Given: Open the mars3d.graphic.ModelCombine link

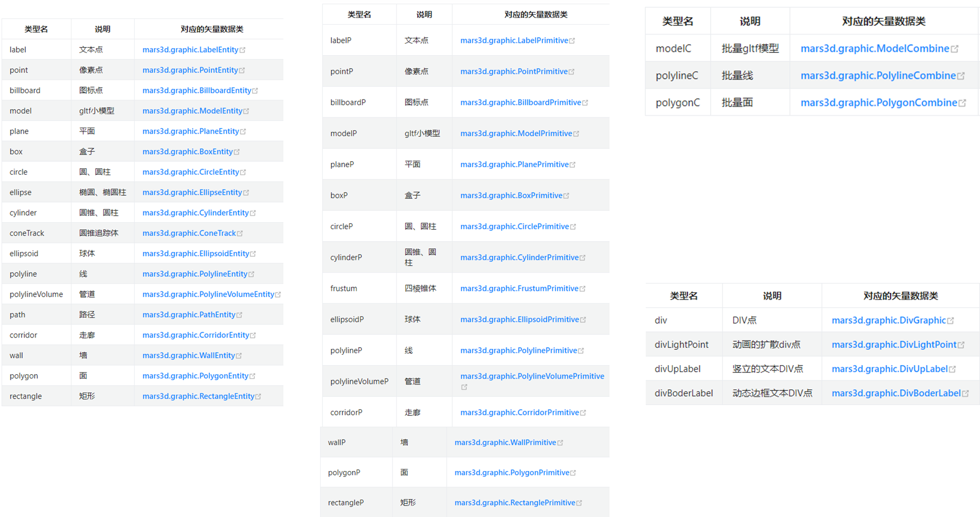Looking at the screenshot, I should click(875, 49).
